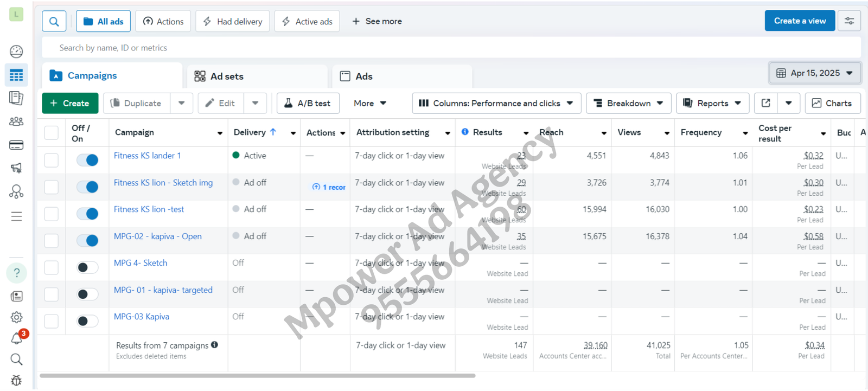Image resolution: width=868 pixels, height=391 pixels.
Task: Open the view settings sliders icon
Action: 849,21
